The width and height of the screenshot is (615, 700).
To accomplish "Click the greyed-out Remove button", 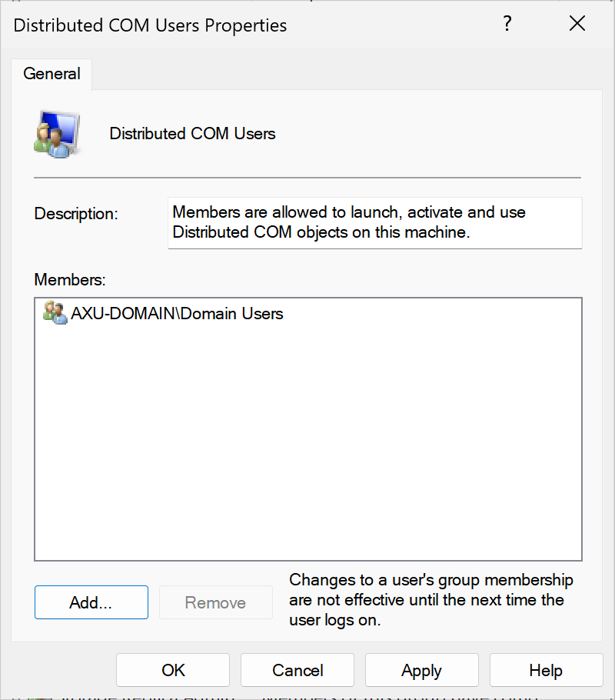I will click(x=215, y=603).
